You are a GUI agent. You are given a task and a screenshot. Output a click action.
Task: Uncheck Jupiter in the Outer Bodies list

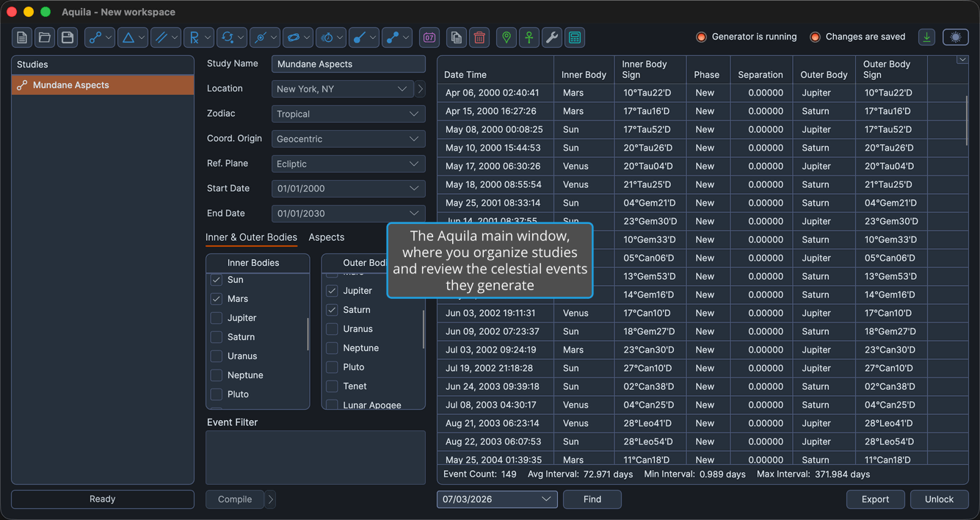tap(332, 291)
